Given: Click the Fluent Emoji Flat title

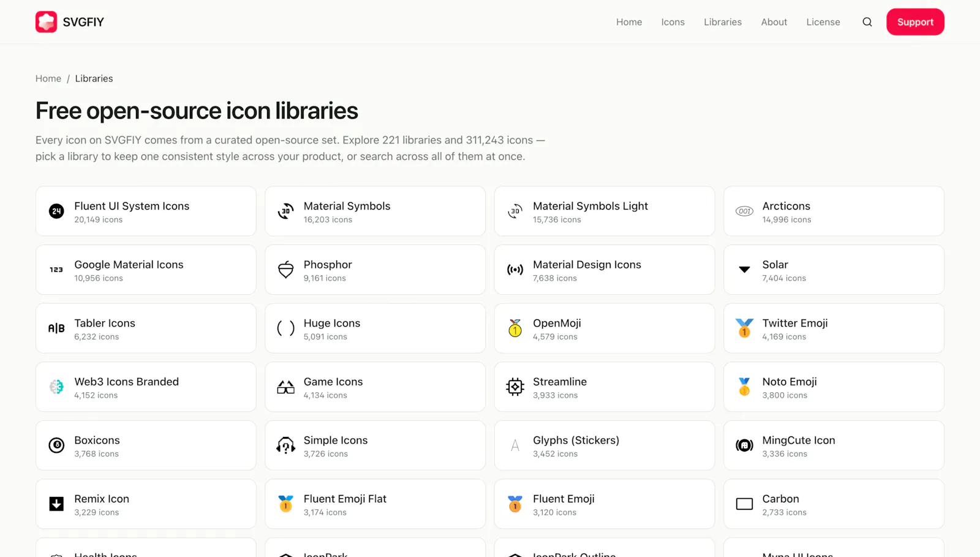Looking at the screenshot, I should (345, 499).
